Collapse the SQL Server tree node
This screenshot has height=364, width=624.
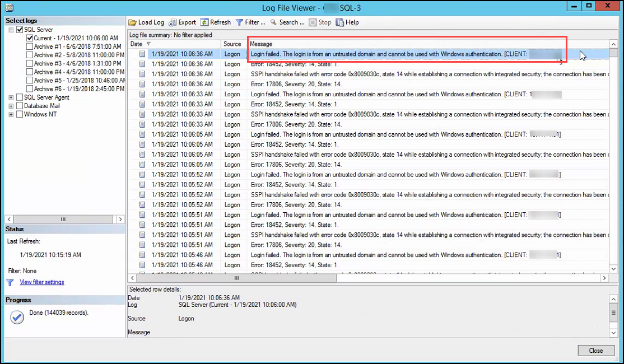11,30
